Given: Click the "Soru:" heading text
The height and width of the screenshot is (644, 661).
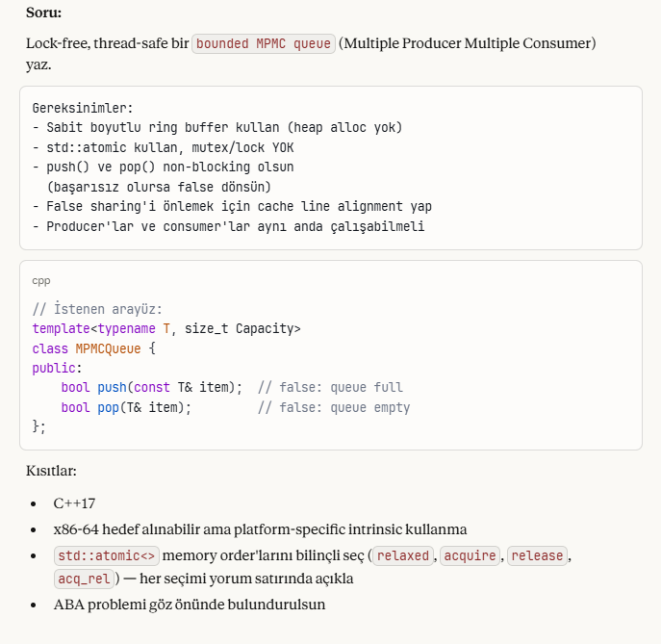Looking at the screenshot, I should tap(43, 13).
